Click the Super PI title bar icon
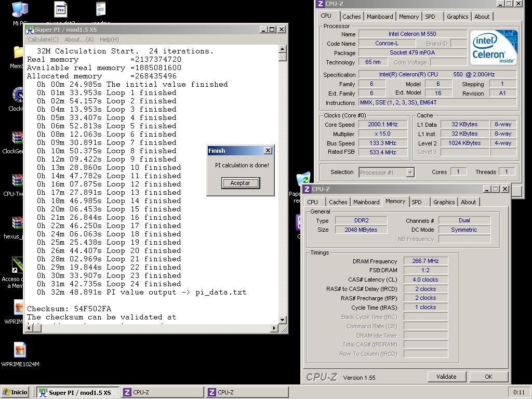 pyautogui.click(x=30, y=30)
